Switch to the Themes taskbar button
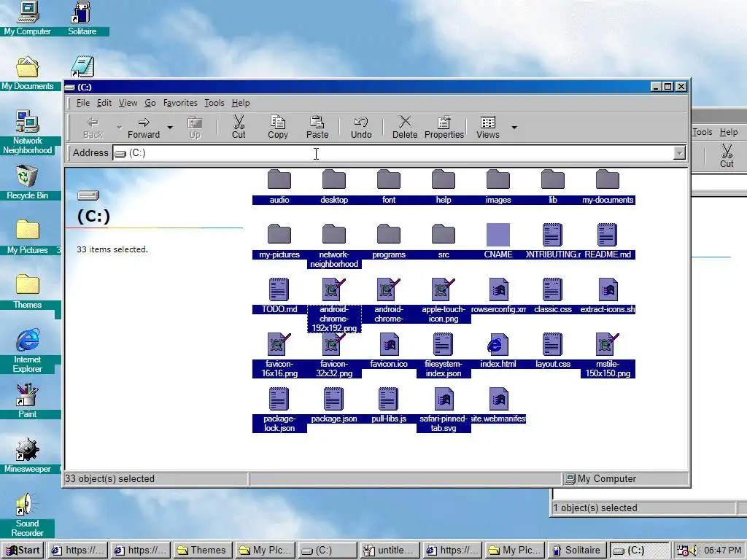The height and width of the screenshot is (560, 747). [202, 550]
